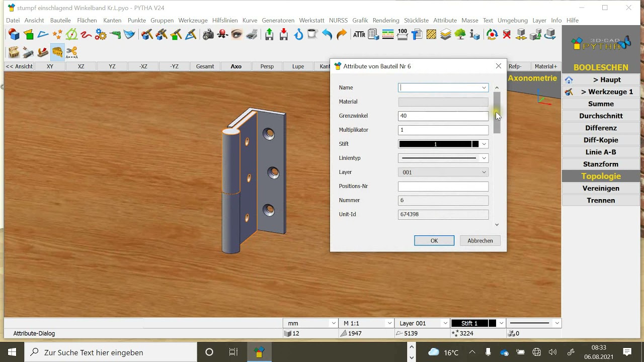Select the stacked layers icon

[x=446, y=35]
